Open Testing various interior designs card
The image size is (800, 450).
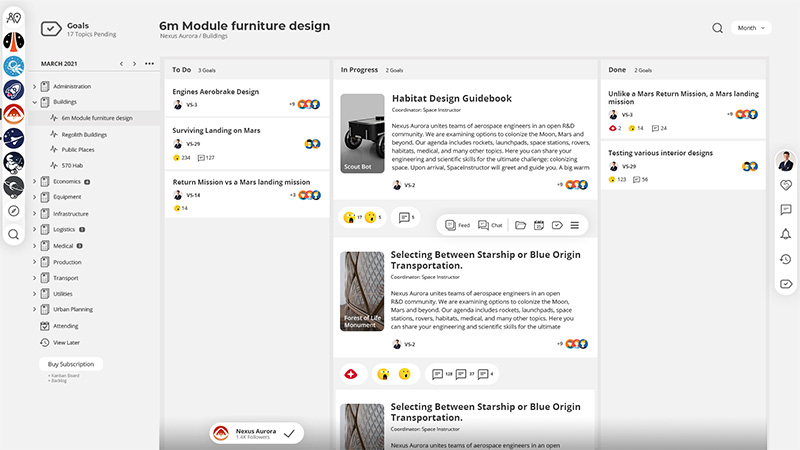[683, 166]
